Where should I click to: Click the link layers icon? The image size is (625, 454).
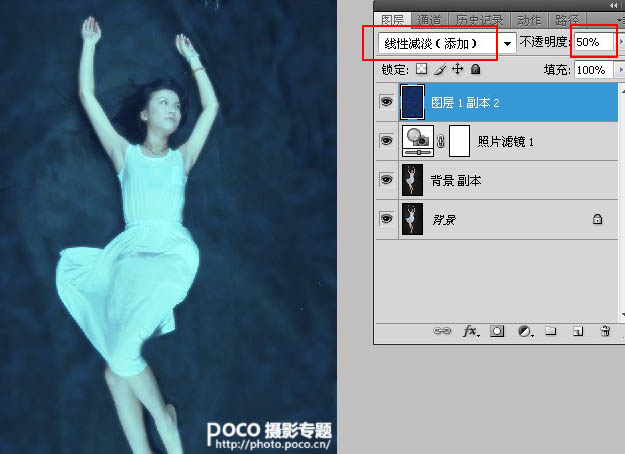(442, 331)
